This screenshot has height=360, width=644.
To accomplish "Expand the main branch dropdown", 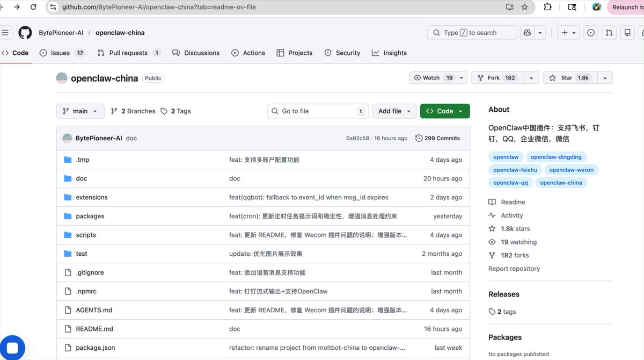I will [80, 111].
